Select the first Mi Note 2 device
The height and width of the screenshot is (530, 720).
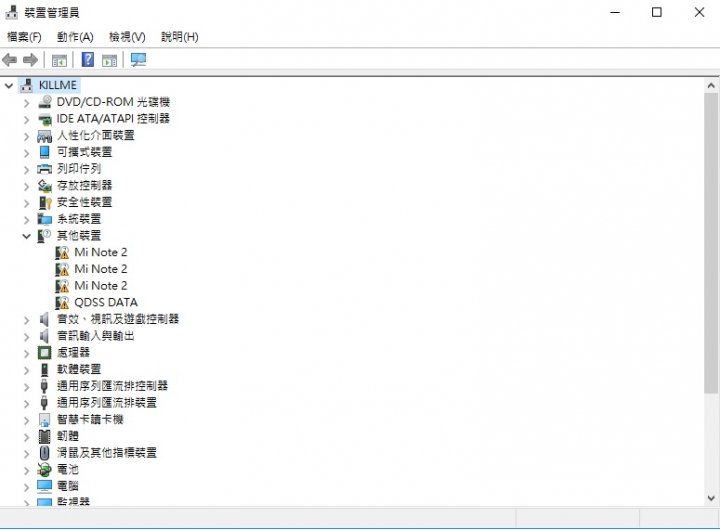101,252
